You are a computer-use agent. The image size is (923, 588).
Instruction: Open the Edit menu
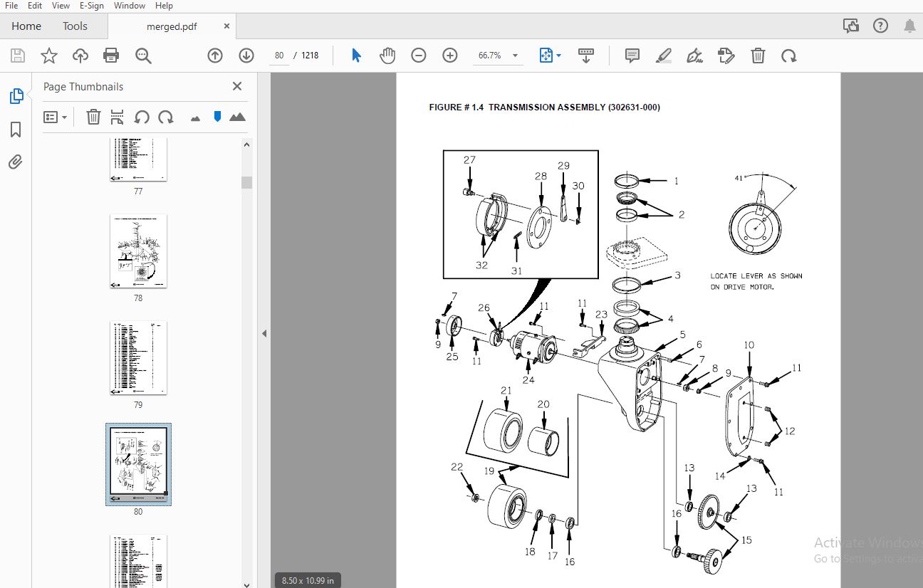34,6
